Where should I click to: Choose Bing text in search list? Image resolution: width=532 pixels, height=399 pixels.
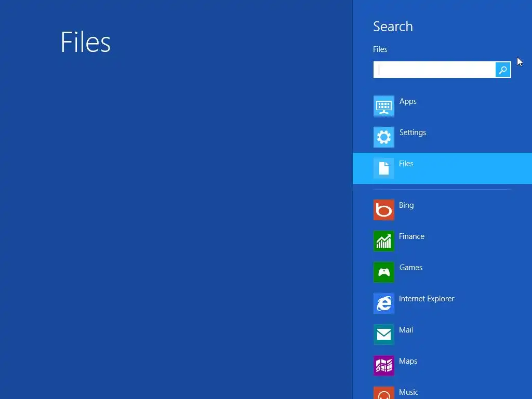tap(406, 205)
